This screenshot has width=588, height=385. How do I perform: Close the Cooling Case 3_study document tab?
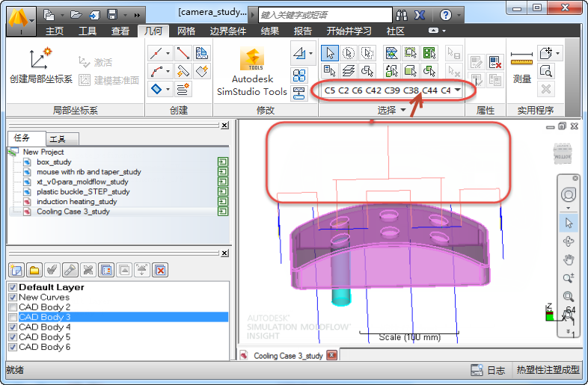332,355
